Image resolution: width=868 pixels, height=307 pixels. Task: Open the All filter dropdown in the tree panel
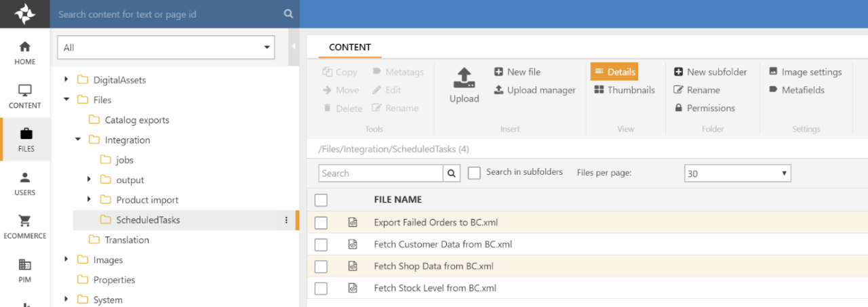(x=166, y=47)
